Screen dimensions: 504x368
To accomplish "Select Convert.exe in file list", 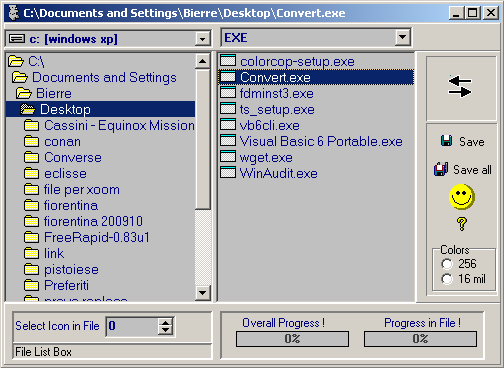I will [316, 77].
